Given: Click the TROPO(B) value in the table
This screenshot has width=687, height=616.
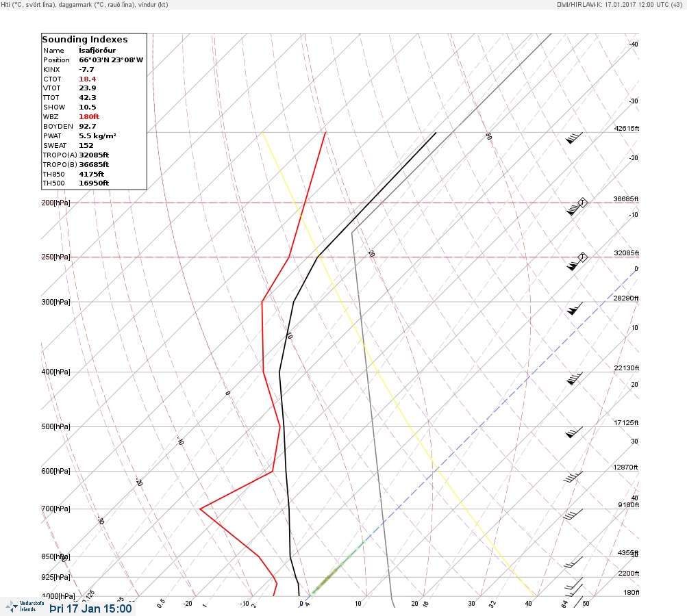Looking at the screenshot, I should click(x=94, y=165).
